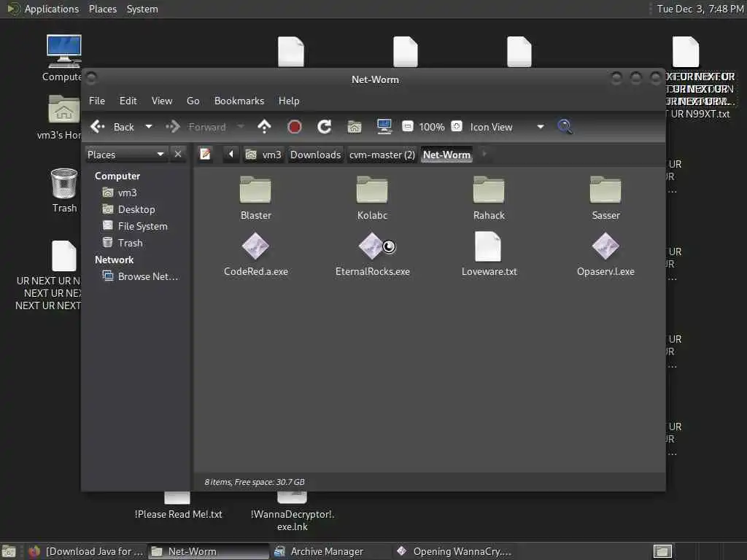The height and width of the screenshot is (560, 747).
Task: Select the Kolabc folder icon
Action: click(372, 190)
